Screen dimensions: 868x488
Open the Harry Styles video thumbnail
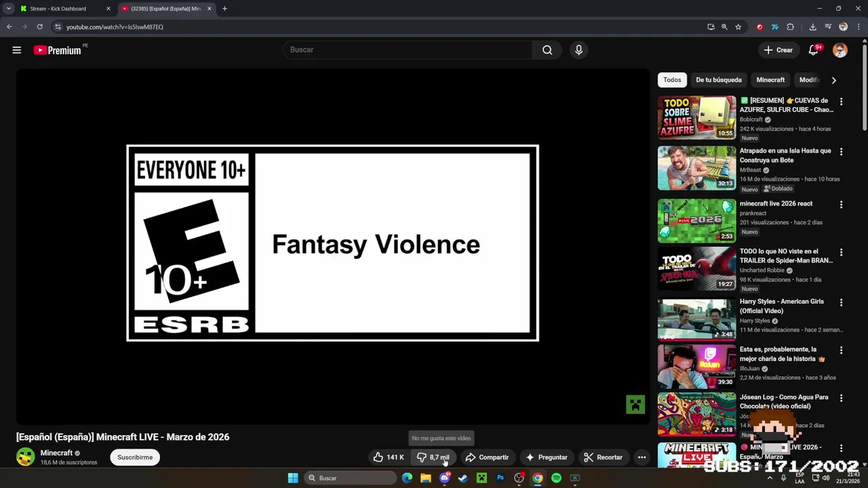(x=696, y=319)
